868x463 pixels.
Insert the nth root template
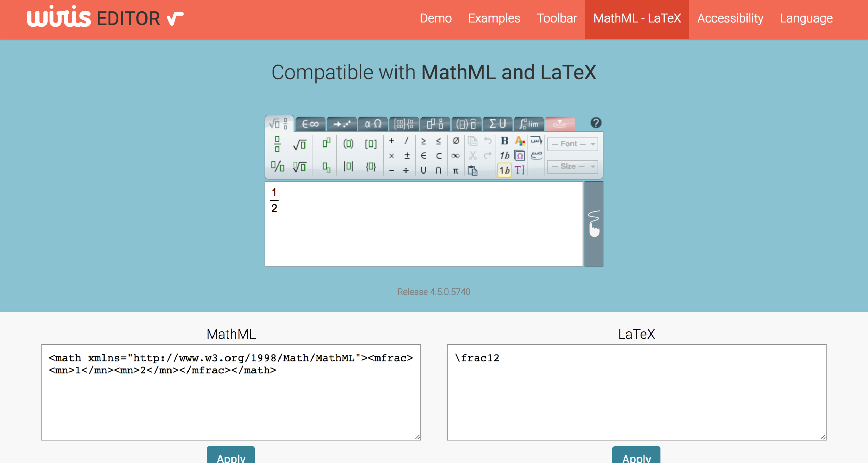click(x=299, y=167)
